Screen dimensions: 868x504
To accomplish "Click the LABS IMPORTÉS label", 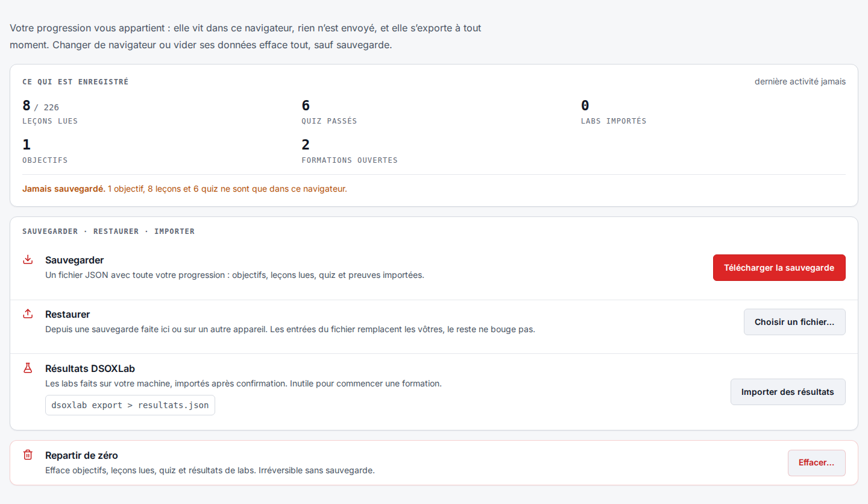I will [x=614, y=121].
